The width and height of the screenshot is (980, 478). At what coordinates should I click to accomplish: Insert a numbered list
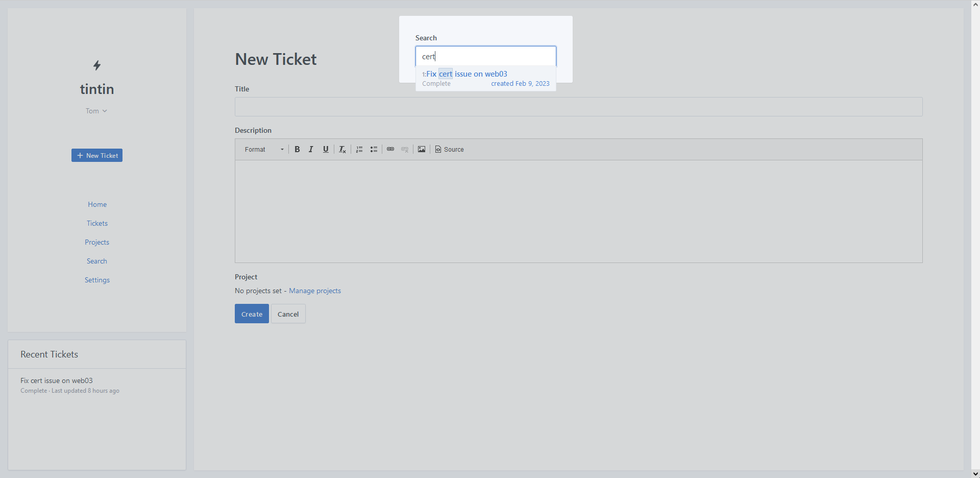point(359,149)
